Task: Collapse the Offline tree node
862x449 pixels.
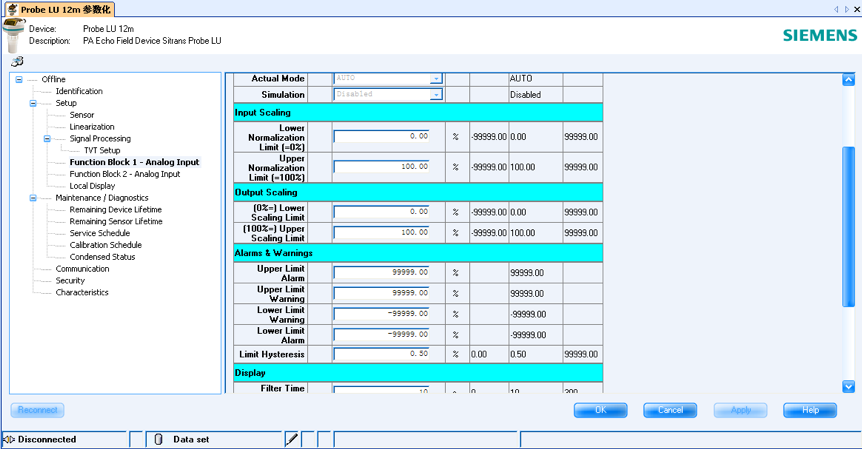Action: coord(19,79)
